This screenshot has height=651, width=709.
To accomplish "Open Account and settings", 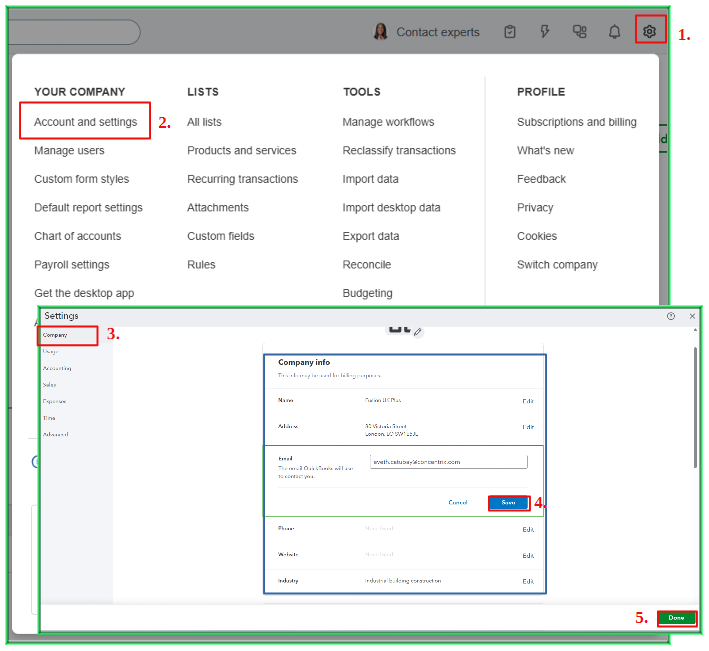I will click(85, 122).
